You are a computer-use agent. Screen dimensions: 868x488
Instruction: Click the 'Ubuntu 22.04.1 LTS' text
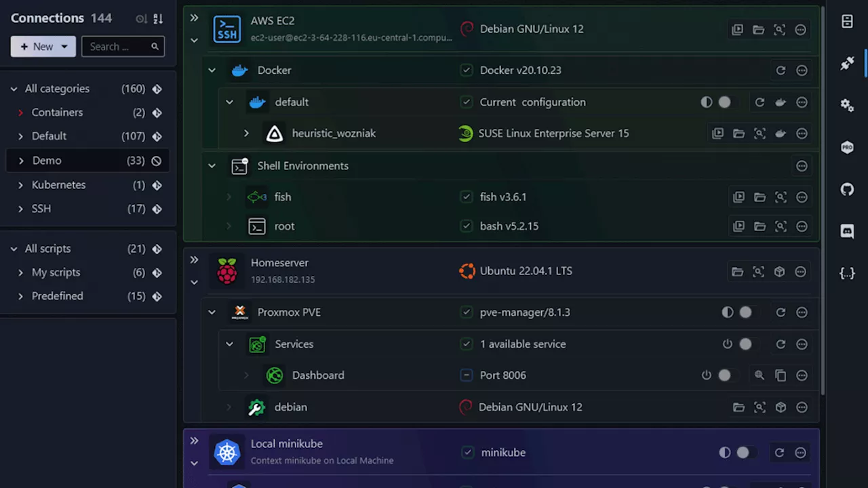(x=526, y=271)
